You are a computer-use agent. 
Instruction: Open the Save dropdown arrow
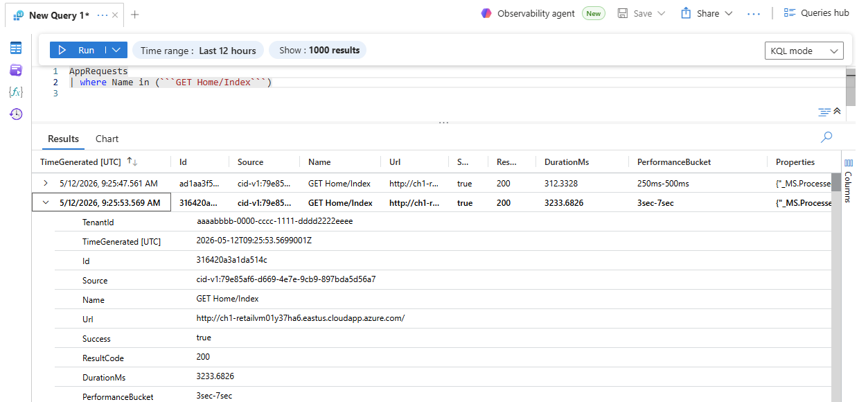(661, 13)
